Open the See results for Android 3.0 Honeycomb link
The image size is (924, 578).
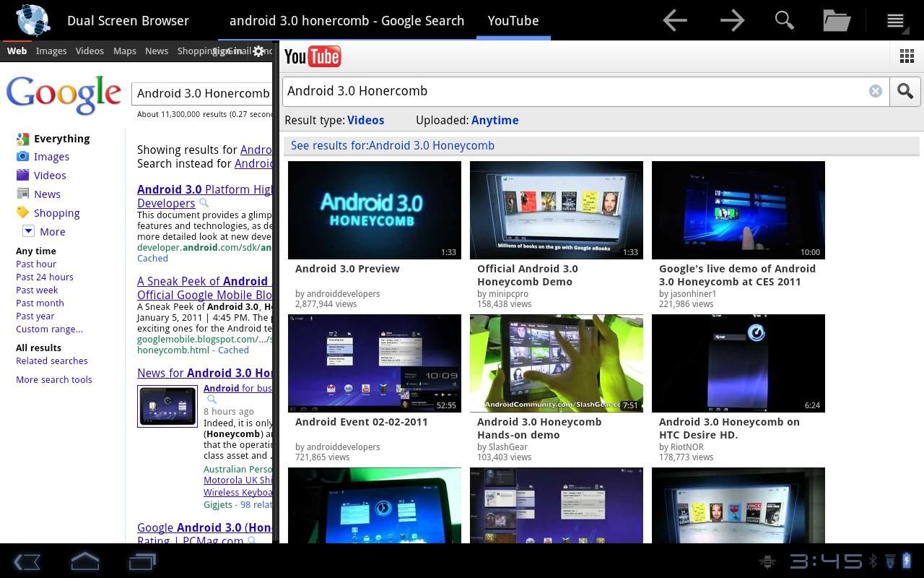[392, 145]
